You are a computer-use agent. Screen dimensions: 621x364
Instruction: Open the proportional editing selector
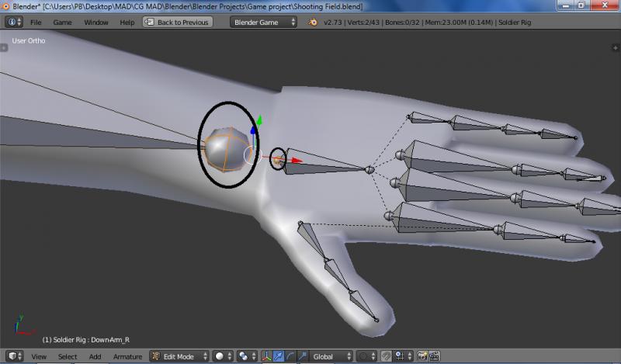coord(366,356)
